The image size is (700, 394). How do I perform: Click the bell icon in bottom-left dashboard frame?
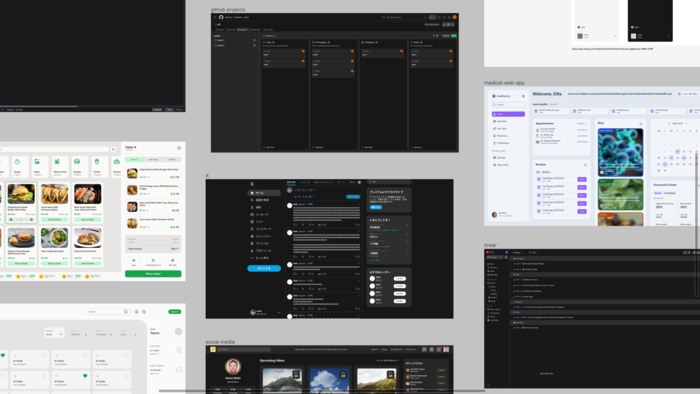pyautogui.click(x=137, y=311)
